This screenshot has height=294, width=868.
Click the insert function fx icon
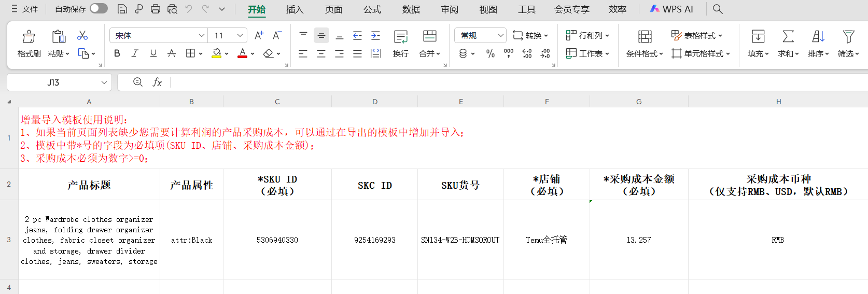[157, 82]
